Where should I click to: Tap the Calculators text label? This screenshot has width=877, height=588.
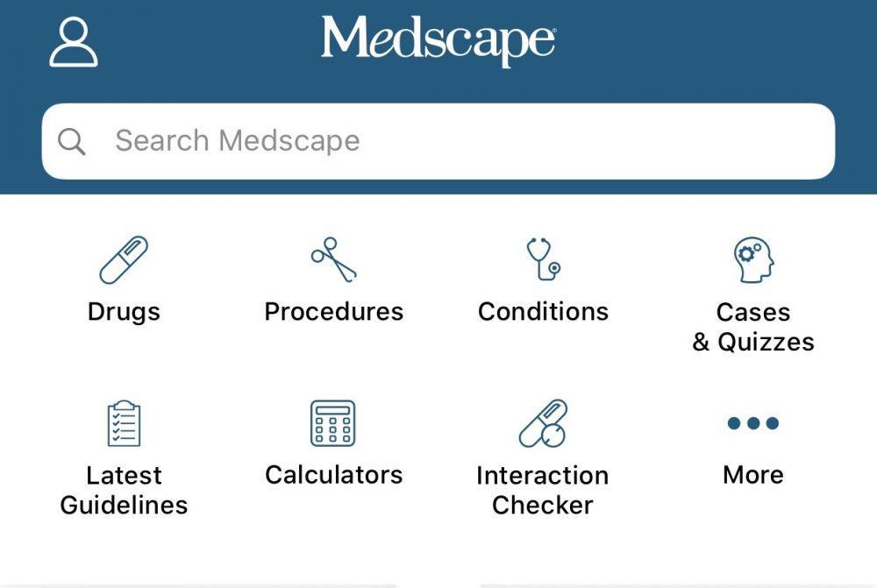pyautogui.click(x=334, y=475)
